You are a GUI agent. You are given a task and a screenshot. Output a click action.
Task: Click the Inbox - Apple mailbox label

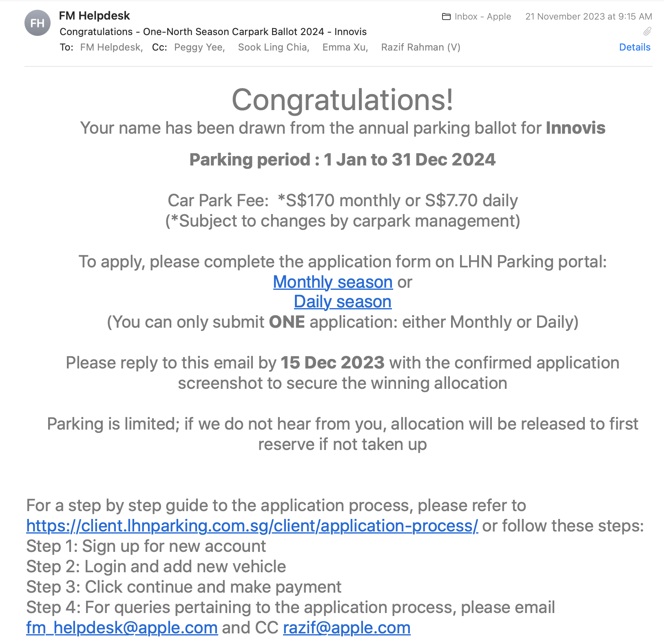[483, 17]
